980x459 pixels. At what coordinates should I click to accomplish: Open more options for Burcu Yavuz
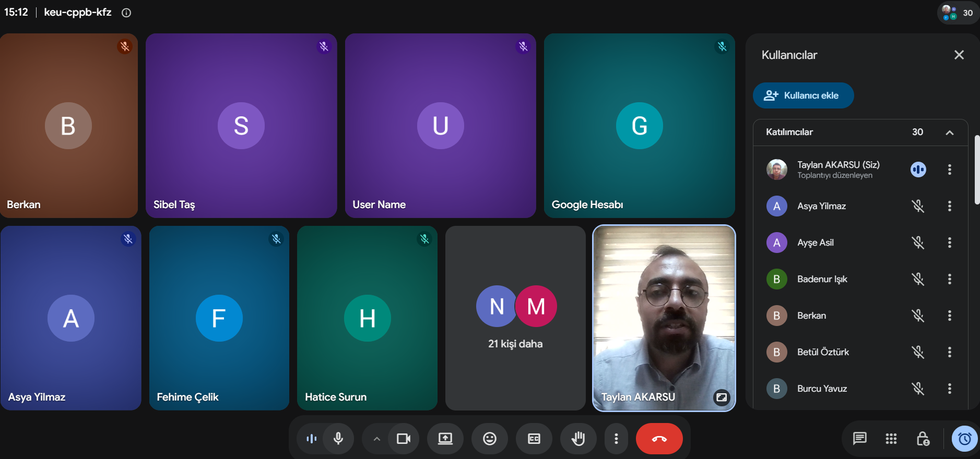pos(950,389)
